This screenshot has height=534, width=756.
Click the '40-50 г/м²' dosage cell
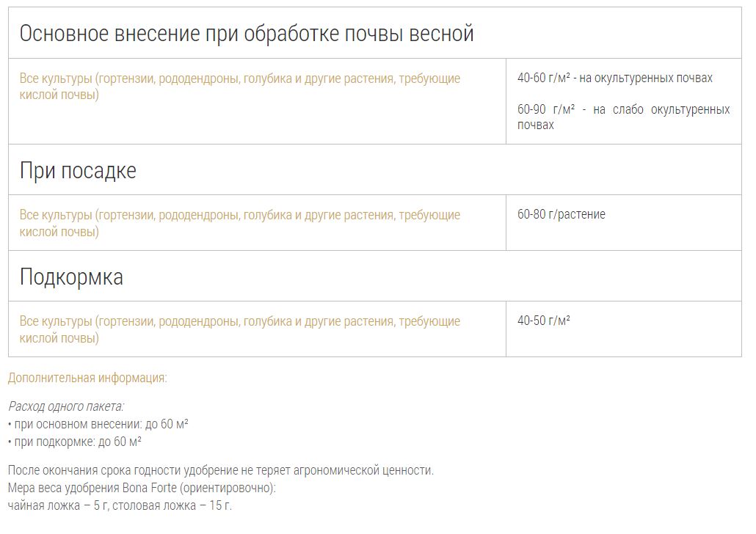pos(543,321)
